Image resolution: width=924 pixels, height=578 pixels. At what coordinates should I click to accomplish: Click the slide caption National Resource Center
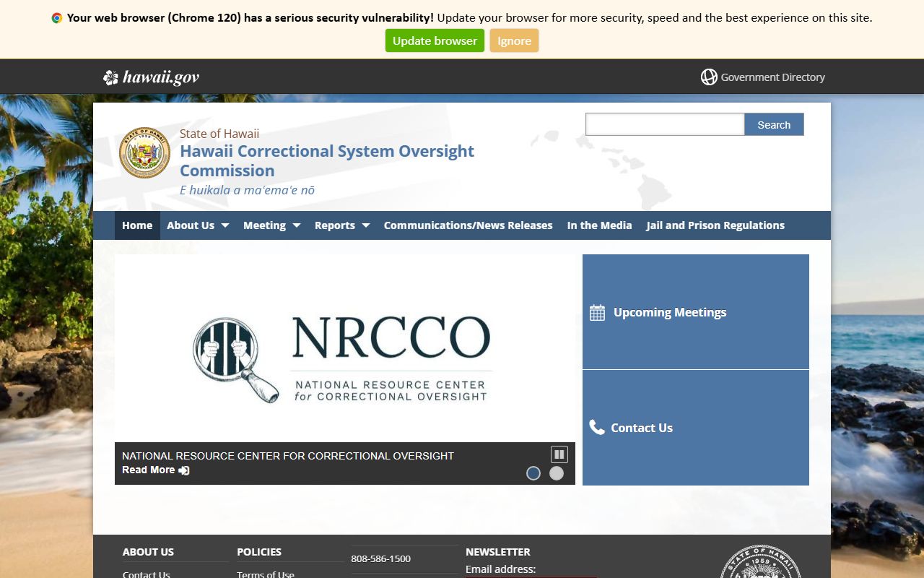pyautogui.click(x=288, y=456)
